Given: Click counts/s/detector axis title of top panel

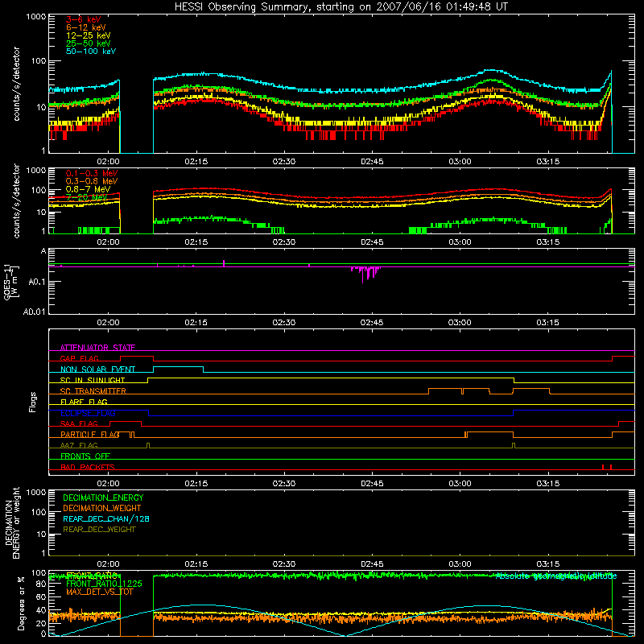Looking at the screenshot, I should tap(16, 84).
